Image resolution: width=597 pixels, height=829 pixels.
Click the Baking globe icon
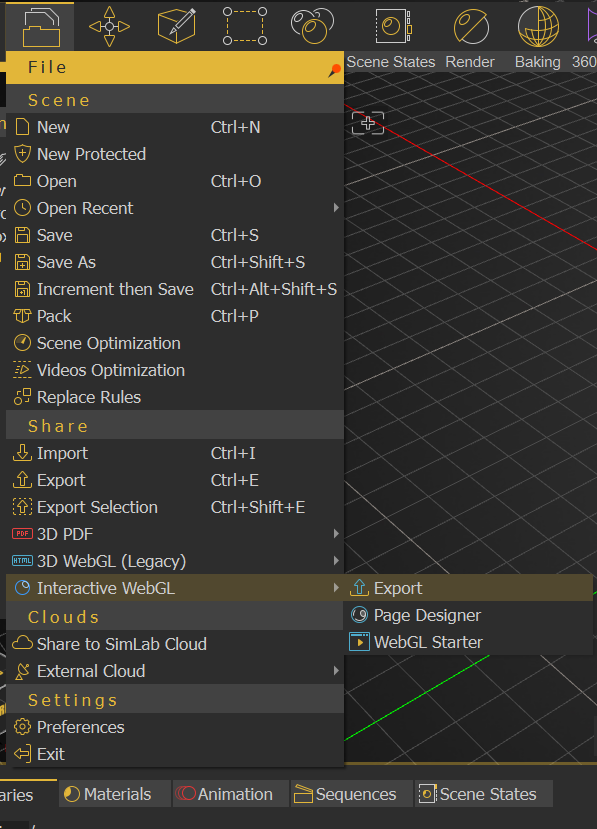538,26
